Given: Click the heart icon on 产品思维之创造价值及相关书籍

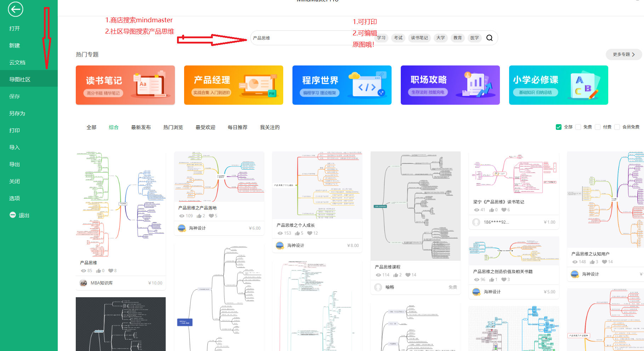Looking at the screenshot, I should point(504,280).
